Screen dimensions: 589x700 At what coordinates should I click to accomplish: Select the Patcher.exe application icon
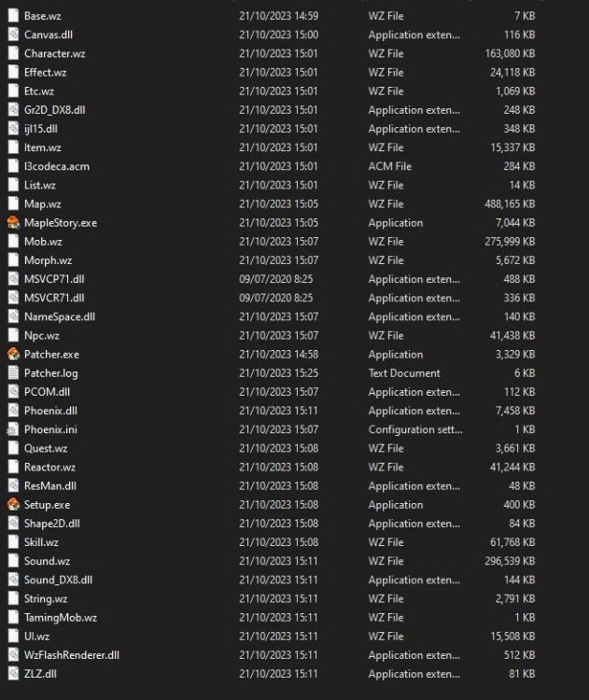point(13,355)
